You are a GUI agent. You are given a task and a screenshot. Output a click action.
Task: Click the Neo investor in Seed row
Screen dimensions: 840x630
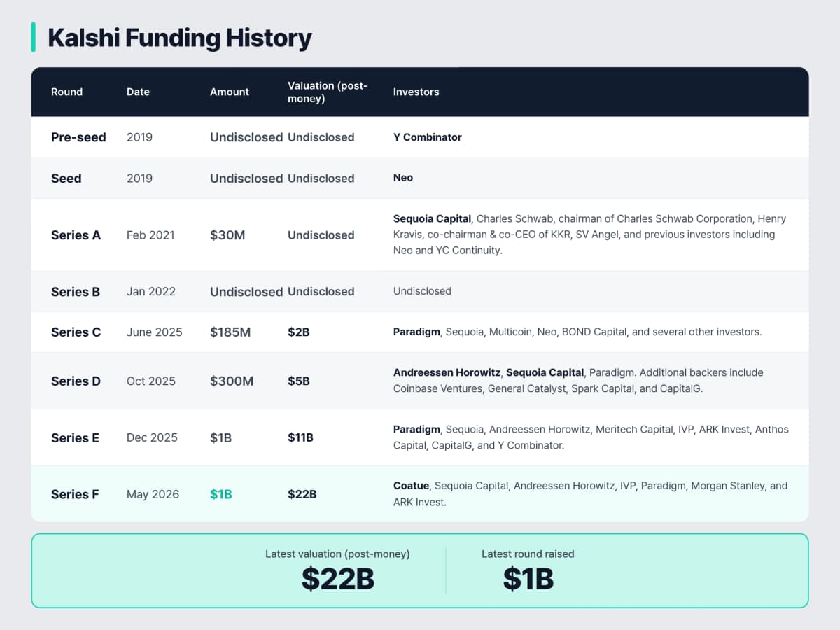click(x=403, y=178)
